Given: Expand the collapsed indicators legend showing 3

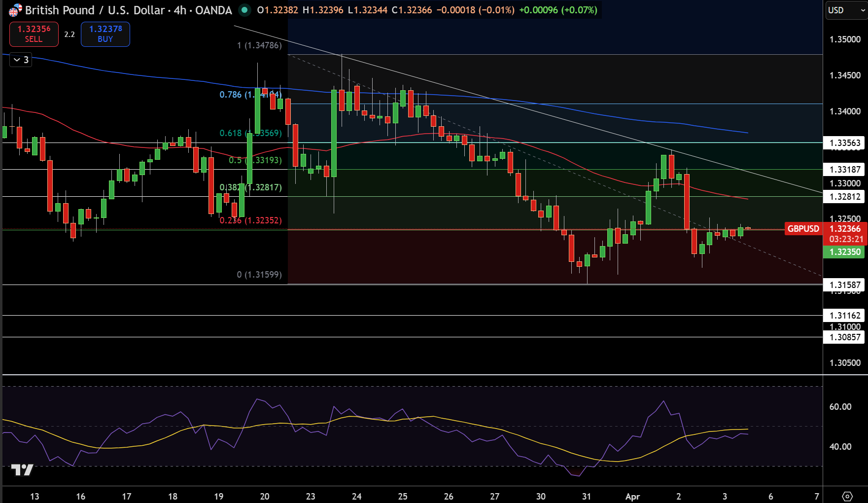Looking at the screenshot, I should [21, 60].
